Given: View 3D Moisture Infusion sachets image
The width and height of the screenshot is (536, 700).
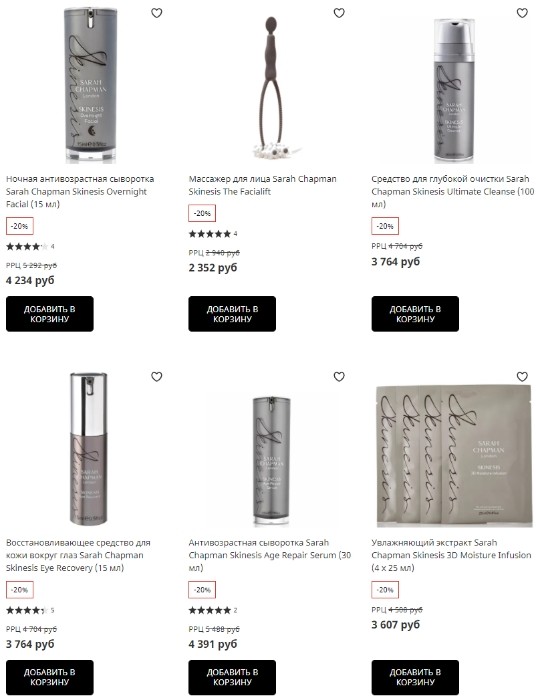Looking at the screenshot, I should click(453, 454).
